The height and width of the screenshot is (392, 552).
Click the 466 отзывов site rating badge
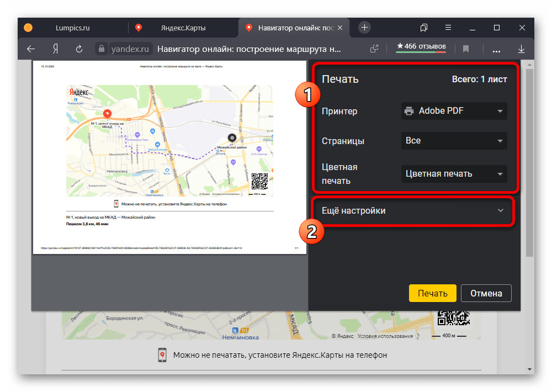click(x=421, y=47)
